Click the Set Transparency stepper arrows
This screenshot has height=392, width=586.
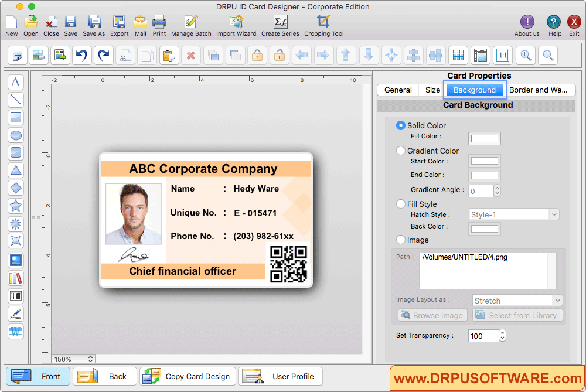(502, 336)
